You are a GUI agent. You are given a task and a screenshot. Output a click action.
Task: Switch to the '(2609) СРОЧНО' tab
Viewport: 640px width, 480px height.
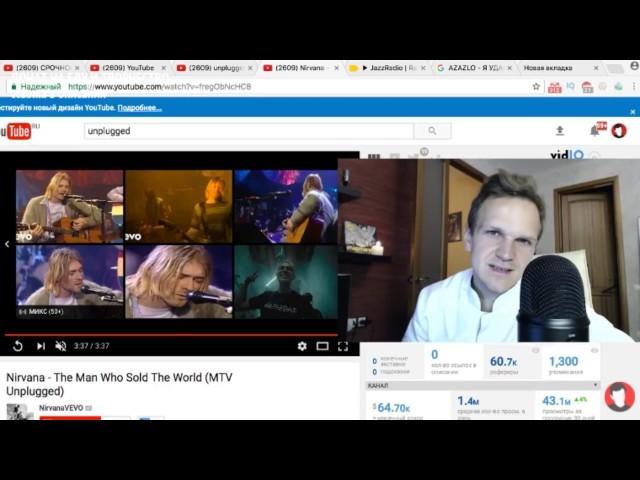(x=43, y=68)
